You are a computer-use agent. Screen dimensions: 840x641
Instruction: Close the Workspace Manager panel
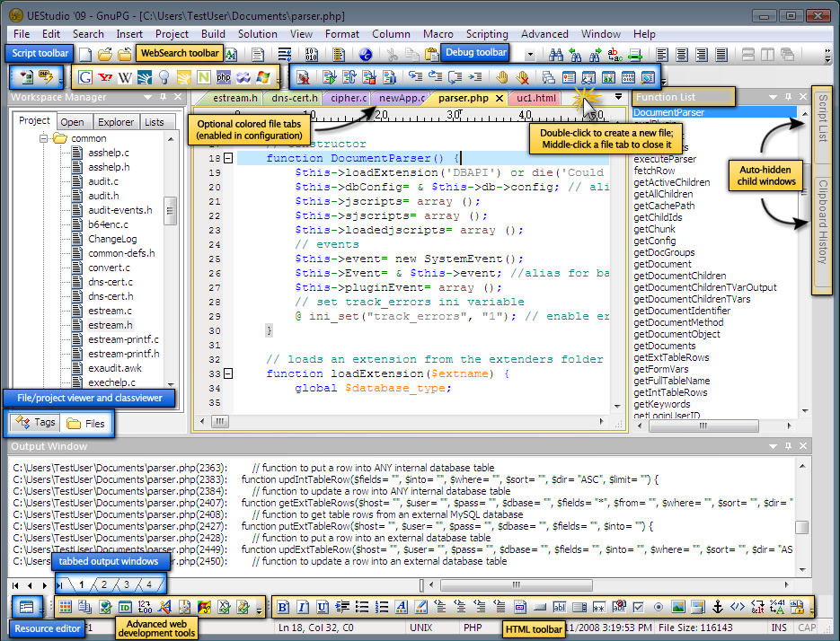[x=178, y=97]
